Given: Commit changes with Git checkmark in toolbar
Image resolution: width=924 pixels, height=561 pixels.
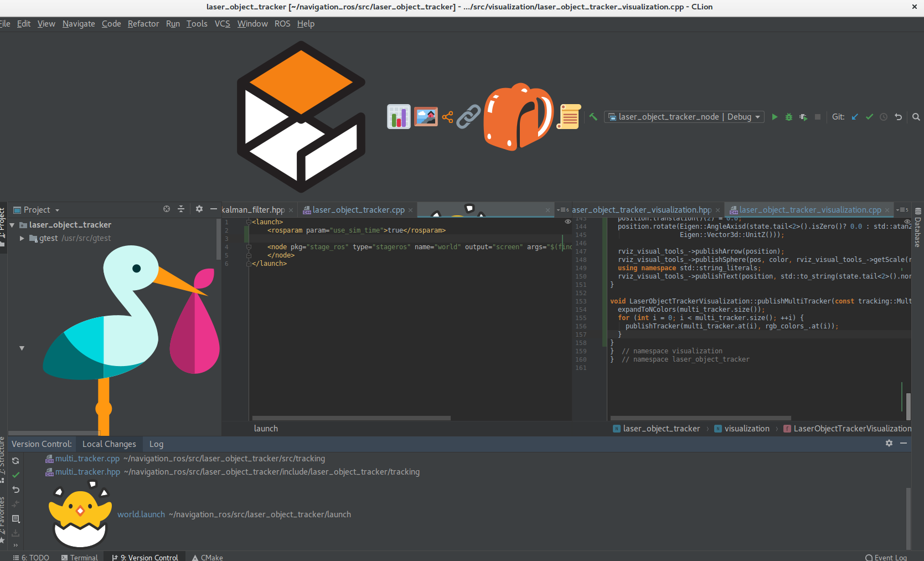Looking at the screenshot, I should (x=869, y=117).
